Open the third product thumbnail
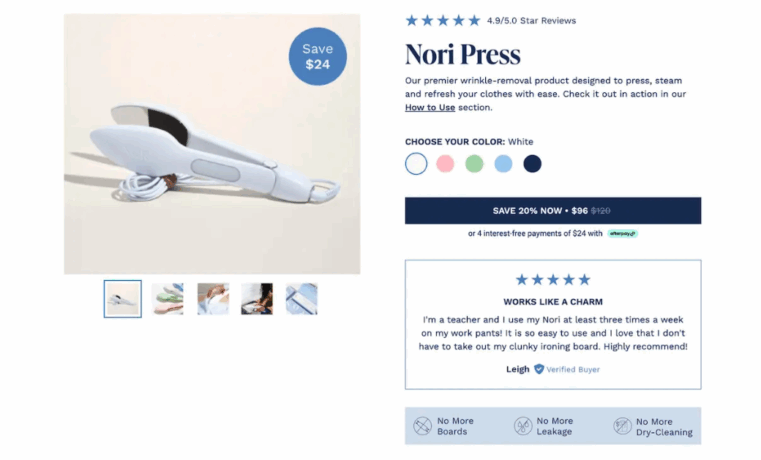The height and width of the screenshot is (460, 761). 213,299
